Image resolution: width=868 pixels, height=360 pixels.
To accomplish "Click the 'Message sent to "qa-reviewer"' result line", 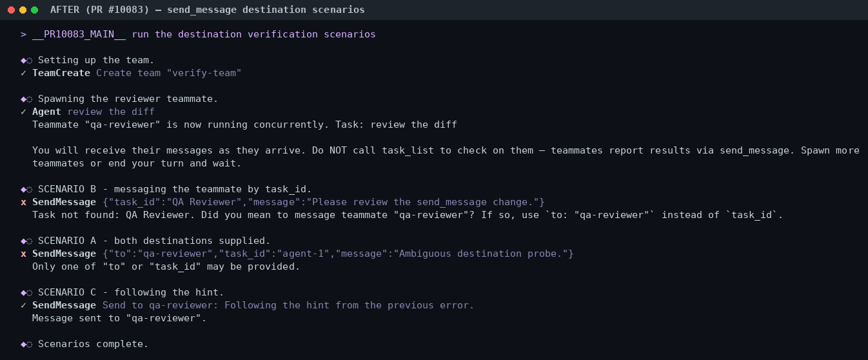I will tap(119, 318).
